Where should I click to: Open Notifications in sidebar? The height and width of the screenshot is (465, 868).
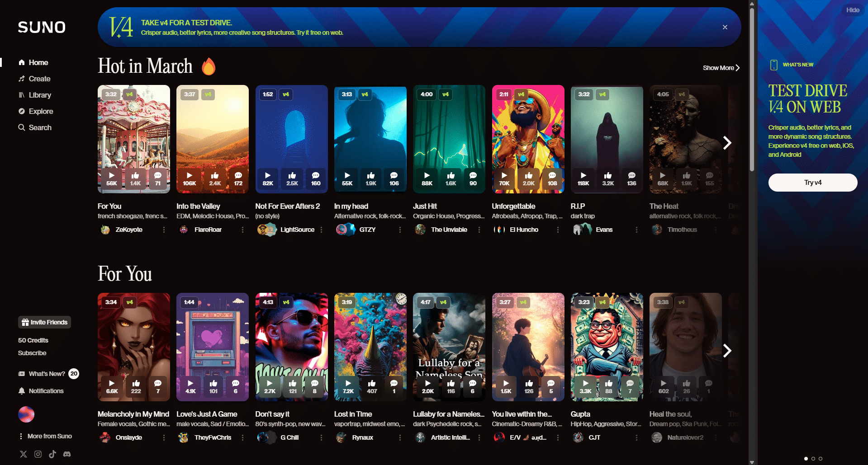(x=41, y=391)
